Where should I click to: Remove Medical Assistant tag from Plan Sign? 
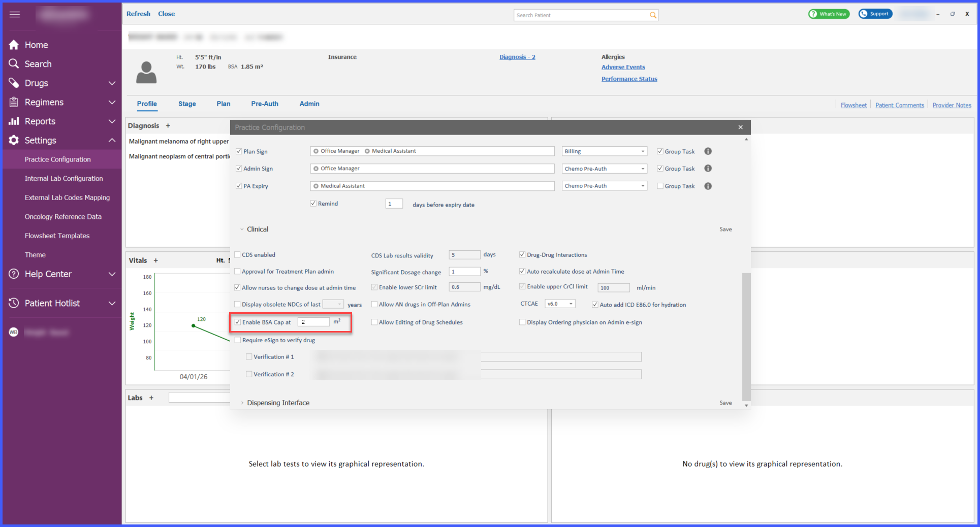tap(367, 151)
